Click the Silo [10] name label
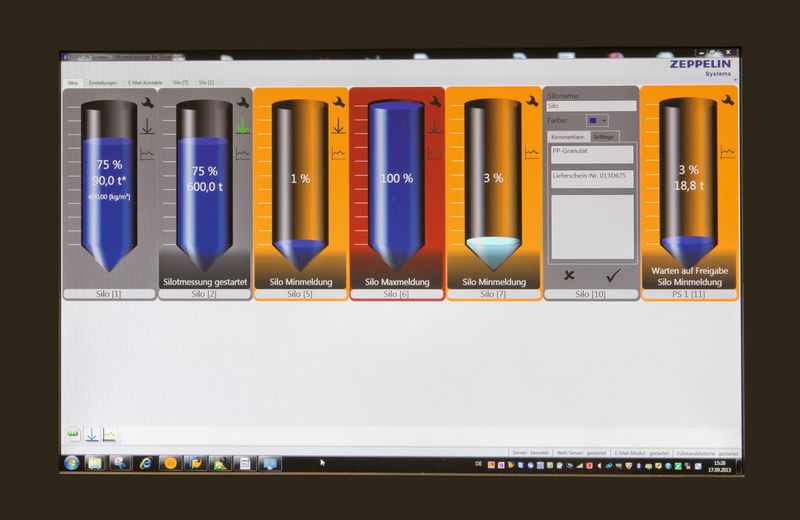This screenshot has height=520, width=800. (591, 294)
